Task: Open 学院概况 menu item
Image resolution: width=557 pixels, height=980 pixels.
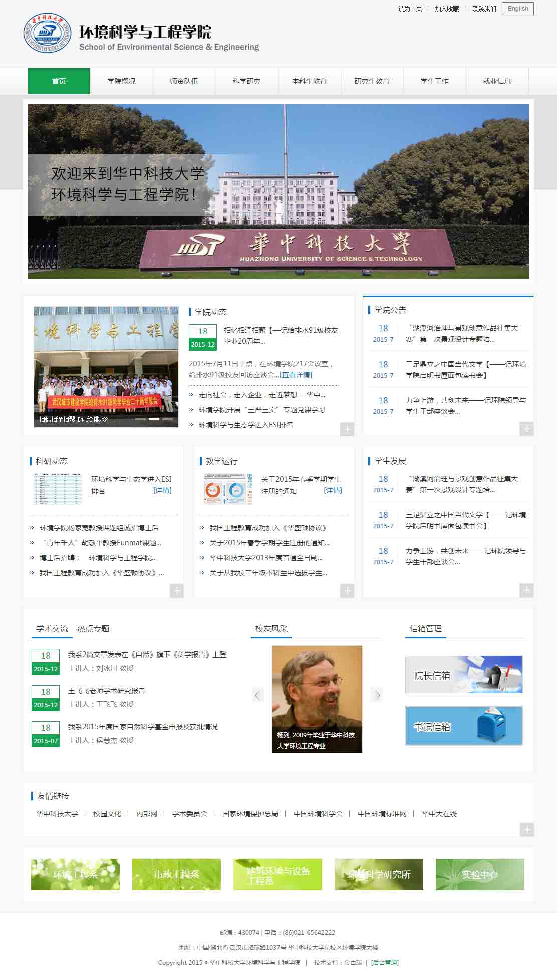Action: 121,81
